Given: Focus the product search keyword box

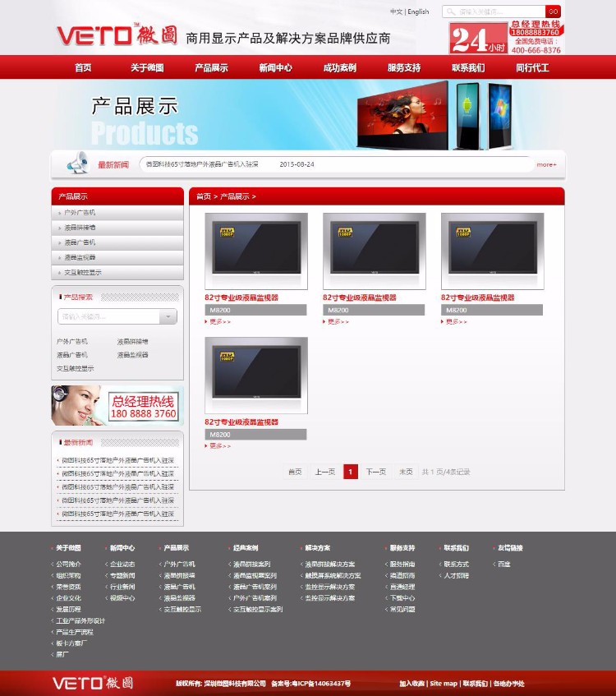Looking at the screenshot, I should point(108,316).
